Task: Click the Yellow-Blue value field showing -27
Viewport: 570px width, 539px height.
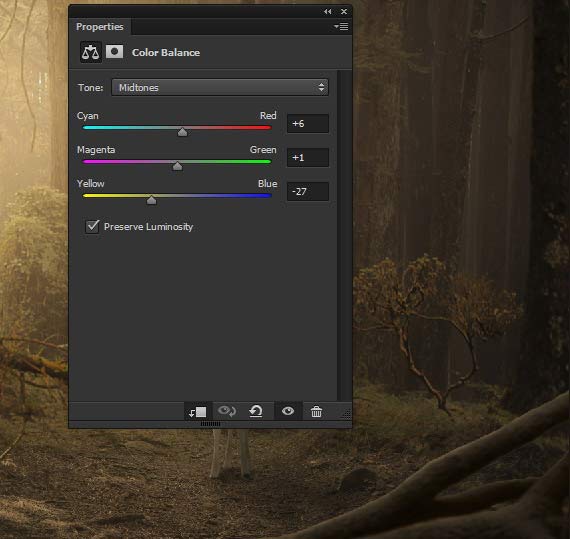Action: pyautogui.click(x=308, y=192)
